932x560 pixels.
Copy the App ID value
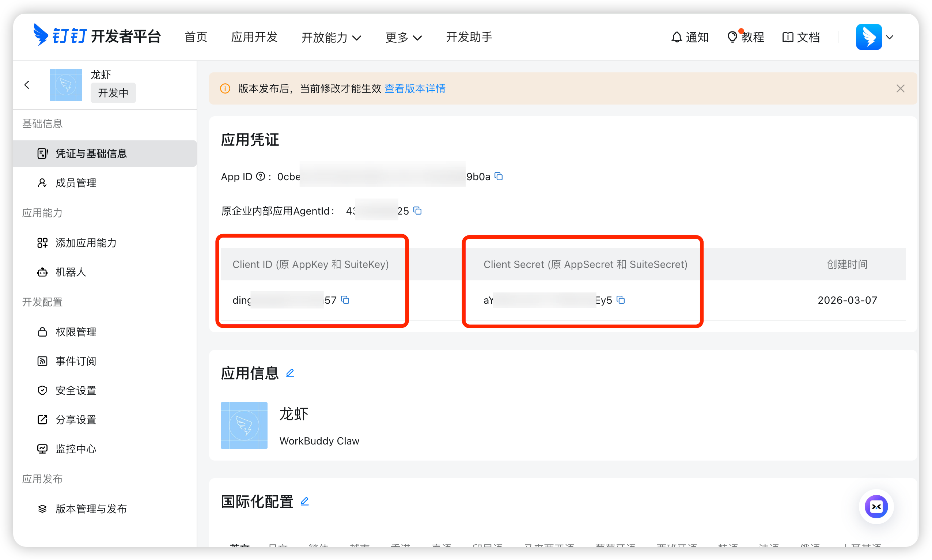[x=499, y=177]
